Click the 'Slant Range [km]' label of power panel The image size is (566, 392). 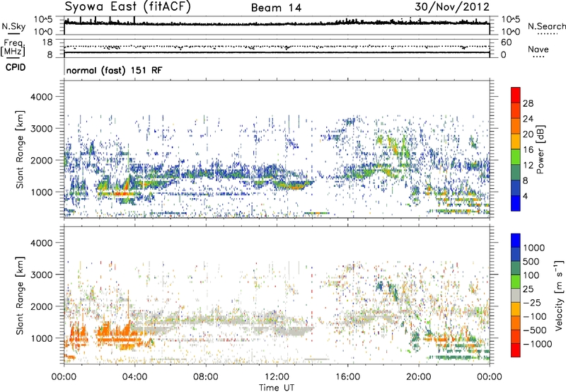pyautogui.click(x=20, y=149)
